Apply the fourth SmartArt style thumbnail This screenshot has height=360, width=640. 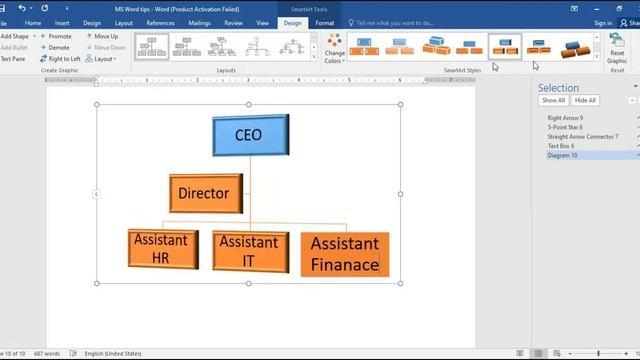click(469, 47)
